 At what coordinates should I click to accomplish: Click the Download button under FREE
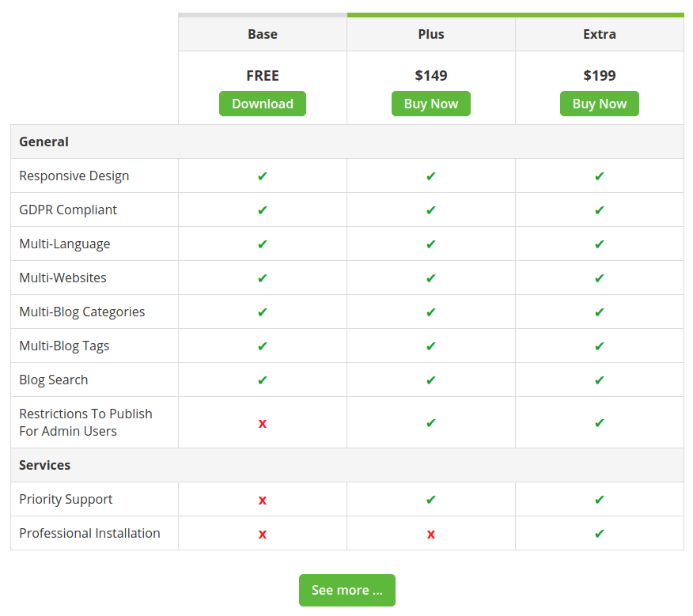(263, 104)
